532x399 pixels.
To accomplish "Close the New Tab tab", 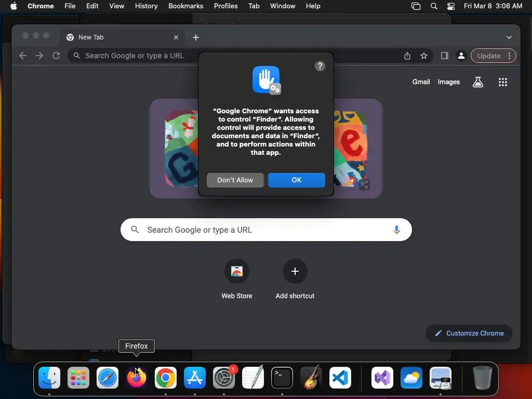I will 176,37.
